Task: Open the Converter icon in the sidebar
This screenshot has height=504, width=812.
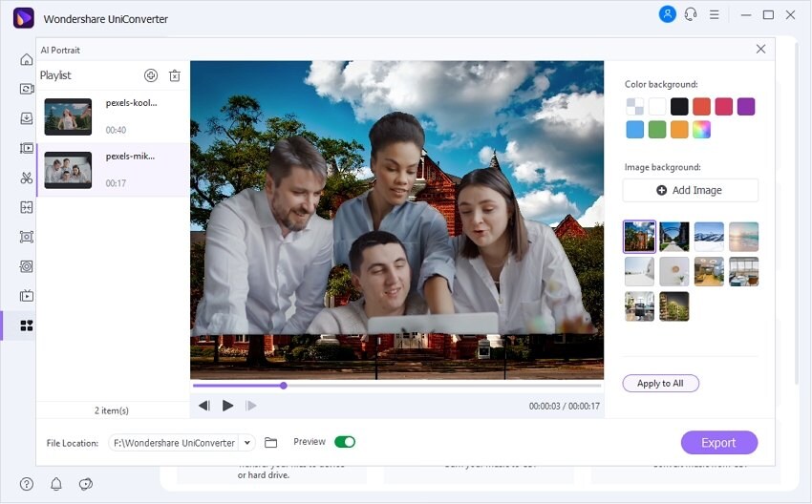Action: [x=27, y=89]
